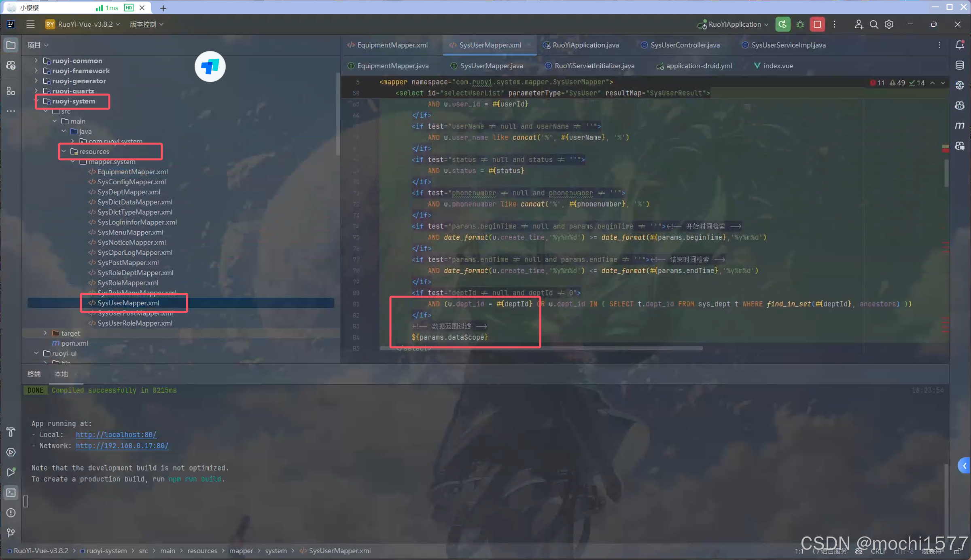
Task: Expand the target folder
Action: click(45, 333)
